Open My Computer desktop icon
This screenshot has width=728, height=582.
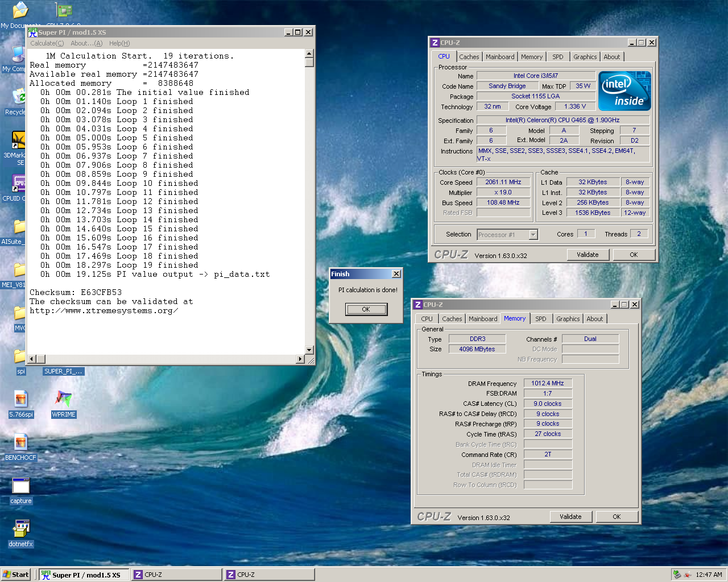click(x=18, y=53)
